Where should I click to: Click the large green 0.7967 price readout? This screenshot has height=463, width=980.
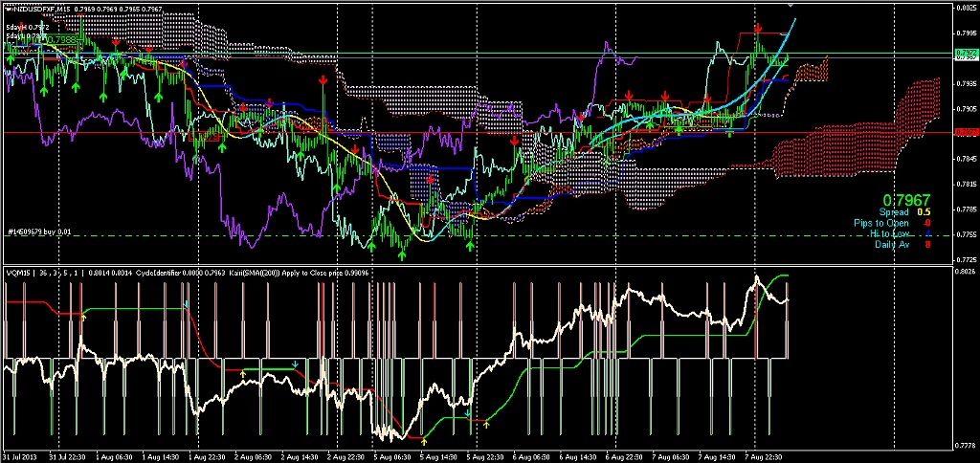909,199
